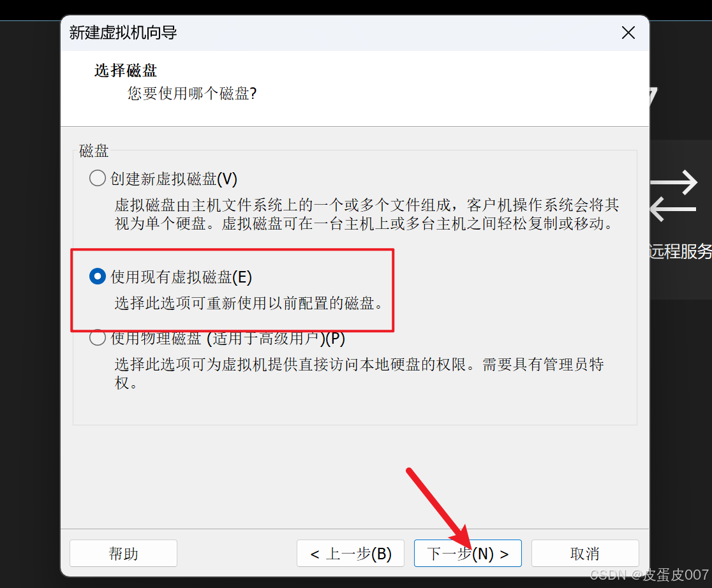
Task: Click the remote server two-arrows icon
Action: tap(674, 195)
